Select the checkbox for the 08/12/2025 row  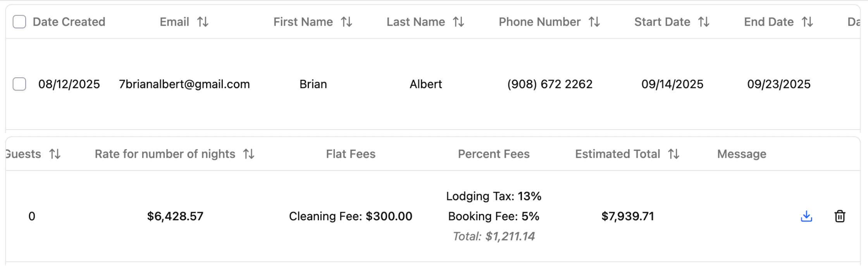[19, 84]
